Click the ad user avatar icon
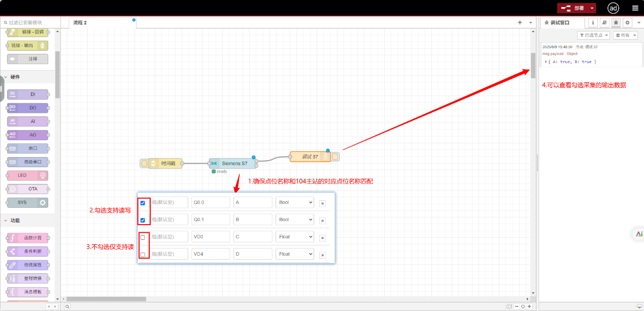 click(613, 8)
